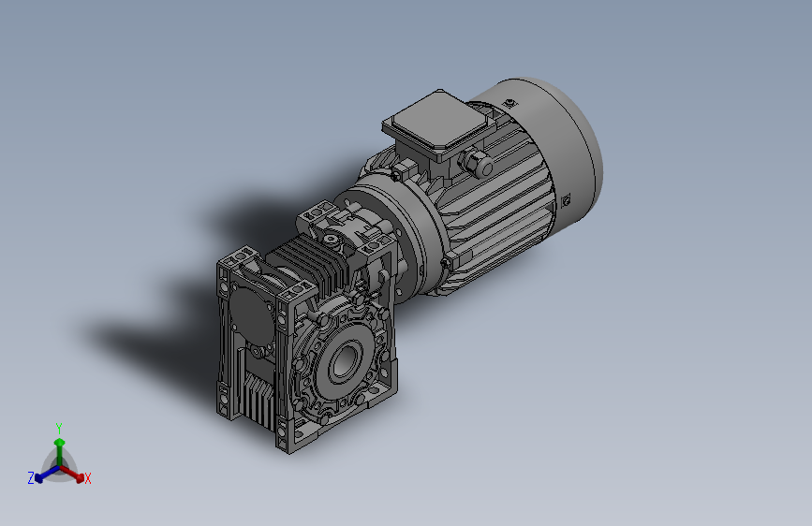Screen dimensions: 812x526
Task: Select the cable gland on the terminal box
Action: coord(477,162)
